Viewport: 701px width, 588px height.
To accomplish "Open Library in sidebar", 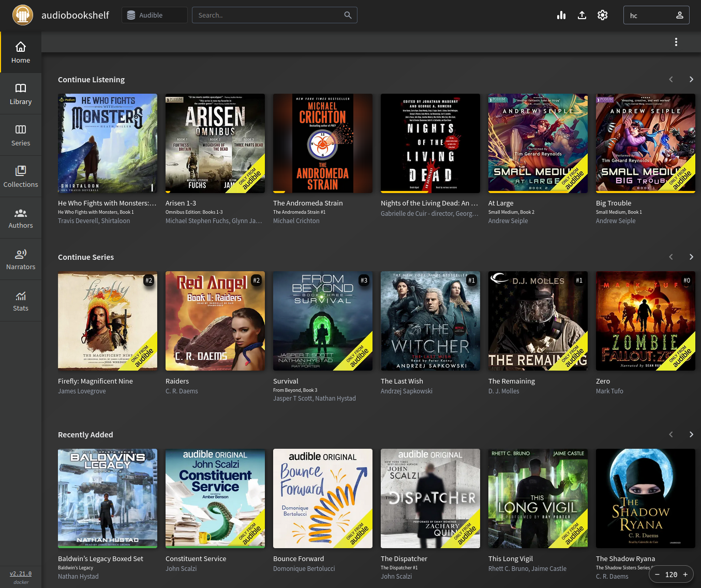I will pos(21,94).
